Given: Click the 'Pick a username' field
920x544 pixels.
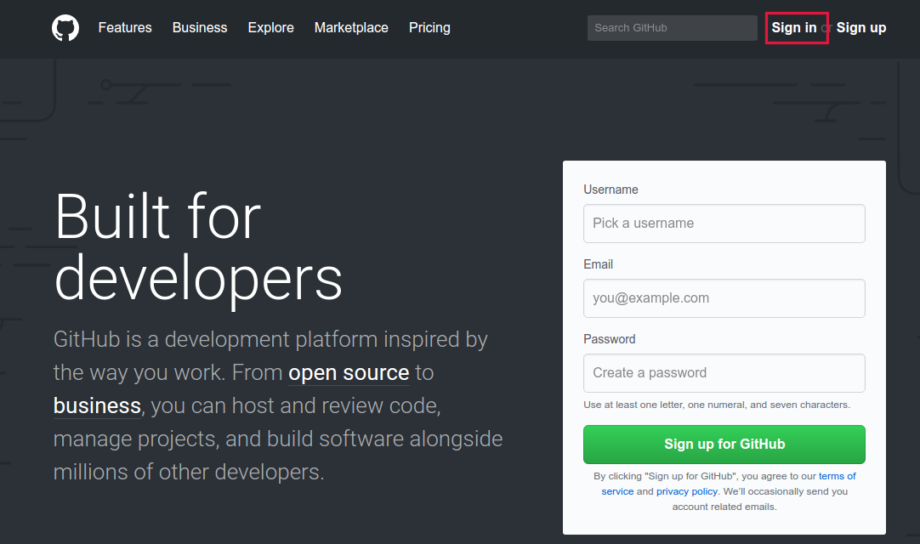Looking at the screenshot, I should click(x=724, y=223).
